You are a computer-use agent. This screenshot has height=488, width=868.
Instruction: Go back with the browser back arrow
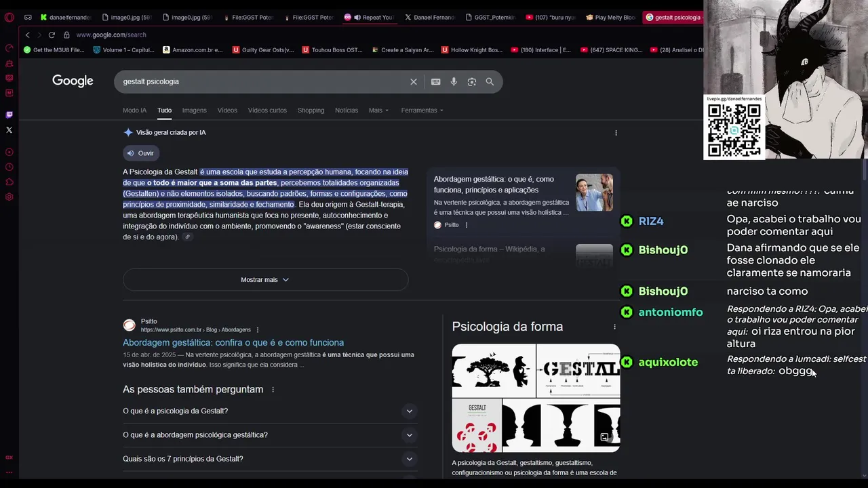[x=27, y=35]
